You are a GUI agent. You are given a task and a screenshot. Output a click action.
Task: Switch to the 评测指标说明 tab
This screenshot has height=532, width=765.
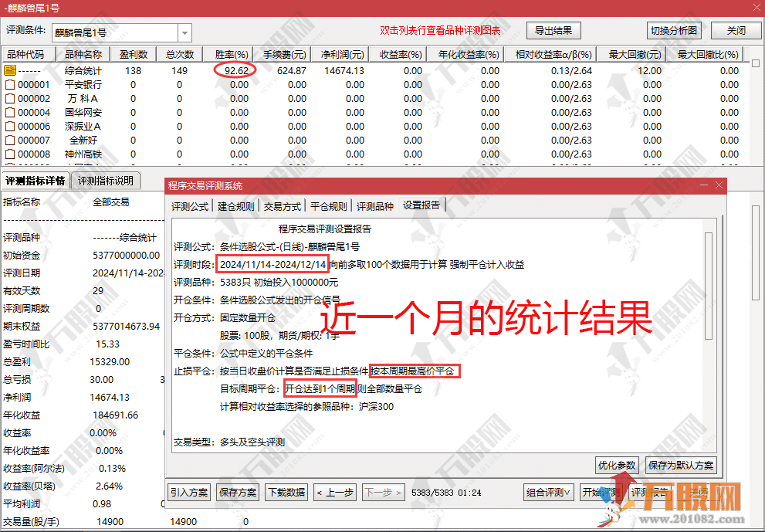coord(106,181)
